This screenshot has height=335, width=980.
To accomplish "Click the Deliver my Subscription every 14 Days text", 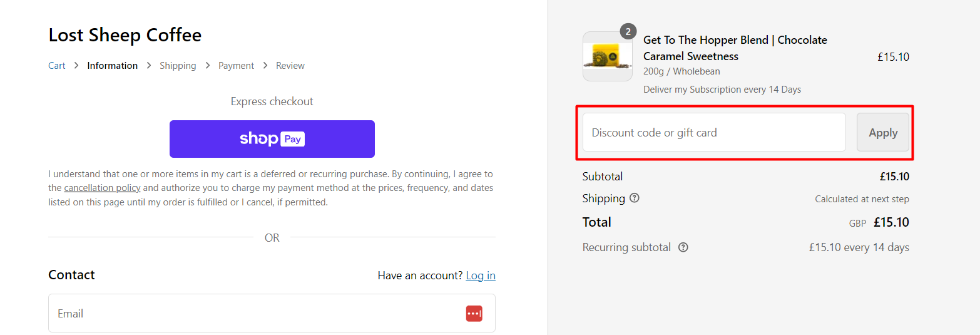I will point(722,90).
